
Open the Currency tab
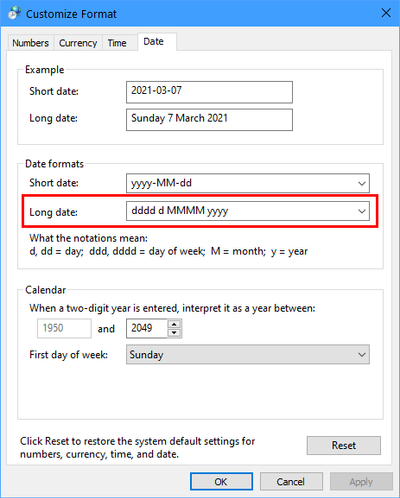pos(78,43)
